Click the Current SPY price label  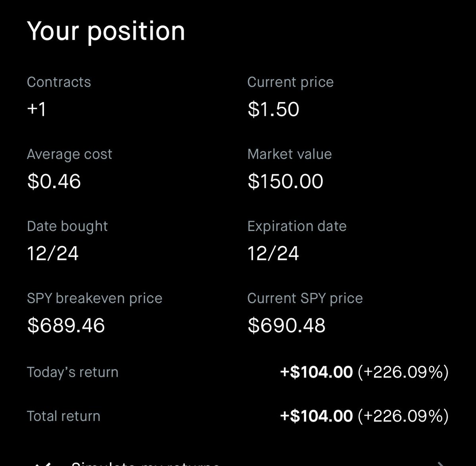305,298
